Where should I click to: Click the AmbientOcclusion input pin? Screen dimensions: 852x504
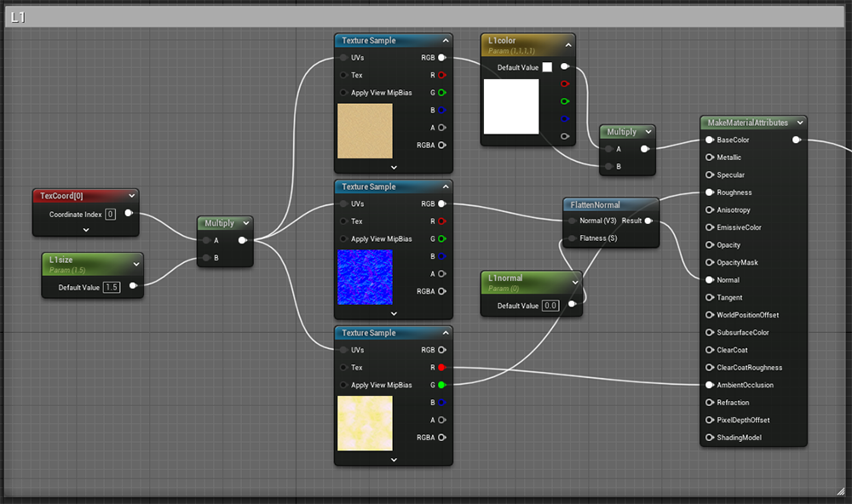[710, 385]
